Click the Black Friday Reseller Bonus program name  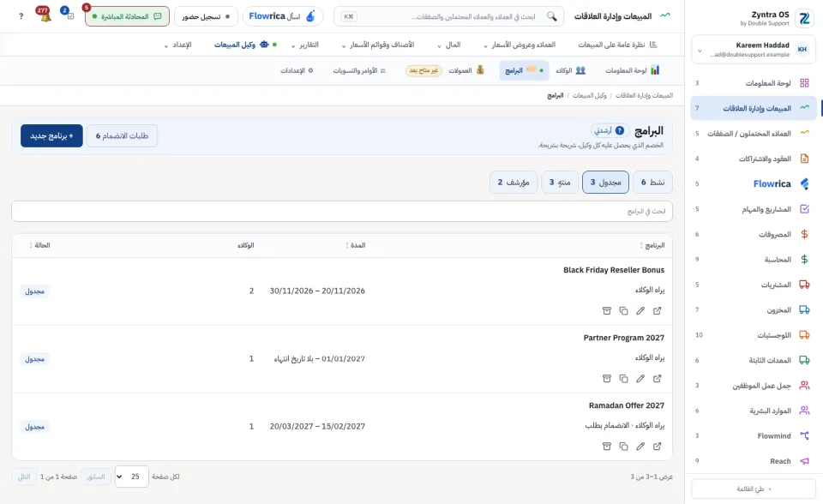614,270
